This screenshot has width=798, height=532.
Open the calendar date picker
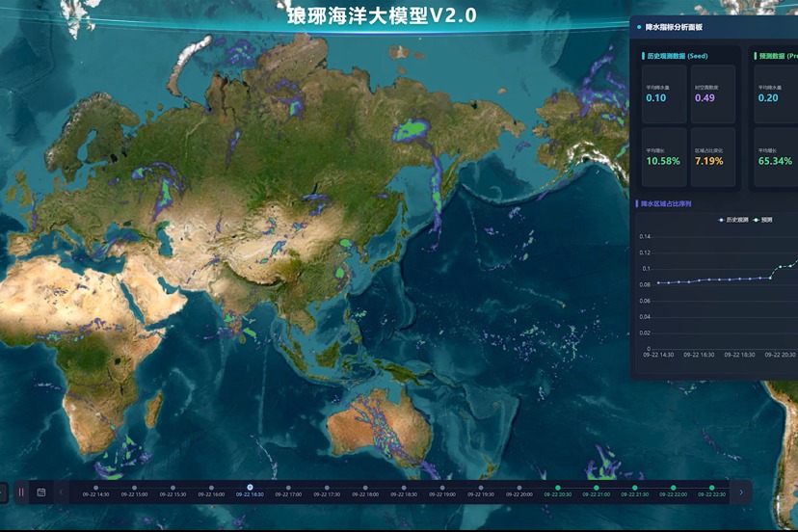[41, 492]
